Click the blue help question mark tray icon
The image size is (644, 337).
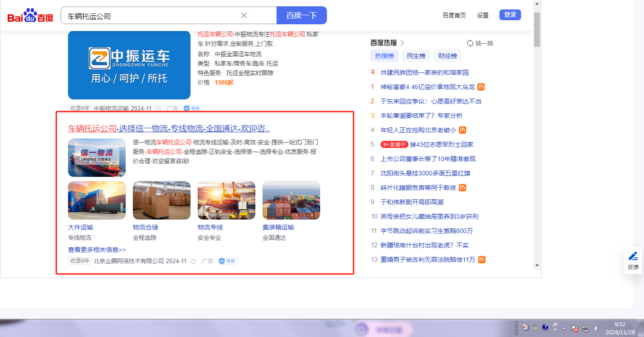tap(545, 327)
